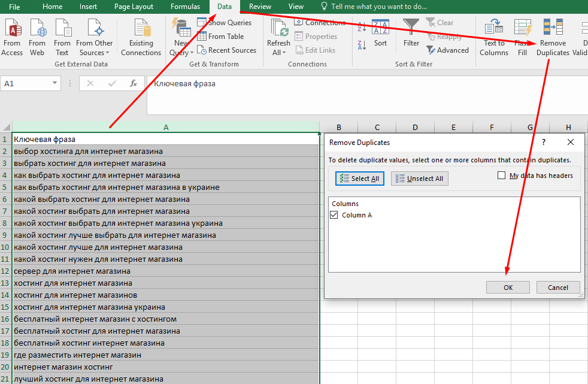Open Text to Columns wizard

coord(494,38)
